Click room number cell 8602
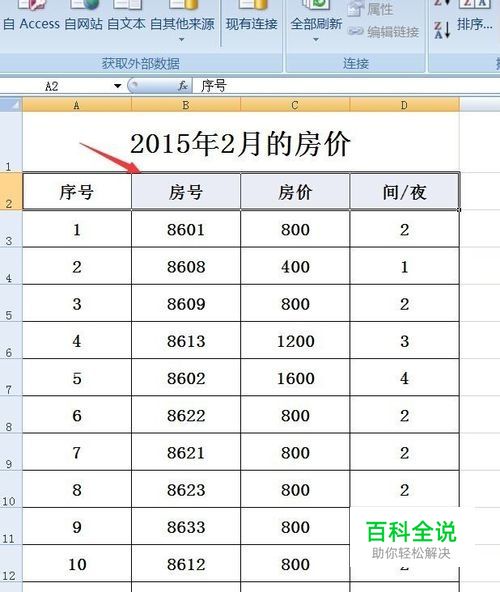The height and width of the screenshot is (592, 500). 186,378
